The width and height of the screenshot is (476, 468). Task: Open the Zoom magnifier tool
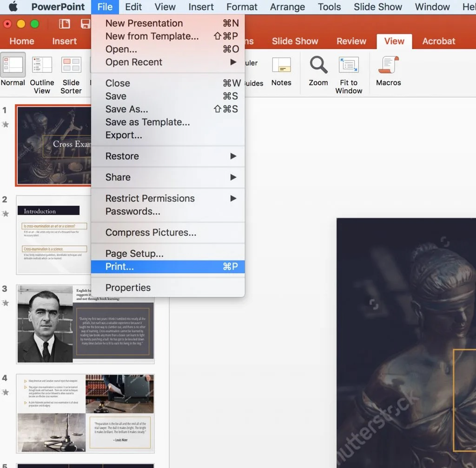[318, 70]
